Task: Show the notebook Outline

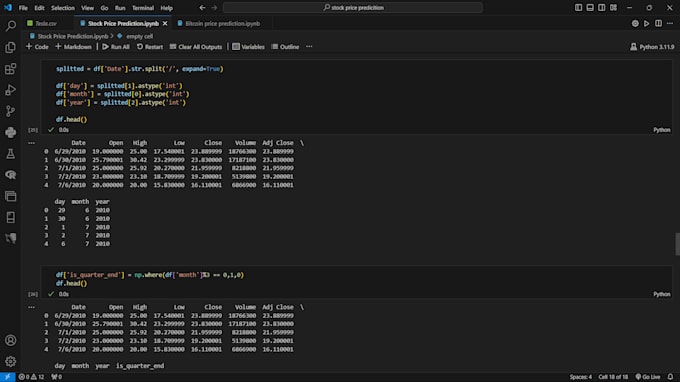Action: tap(285, 46)
